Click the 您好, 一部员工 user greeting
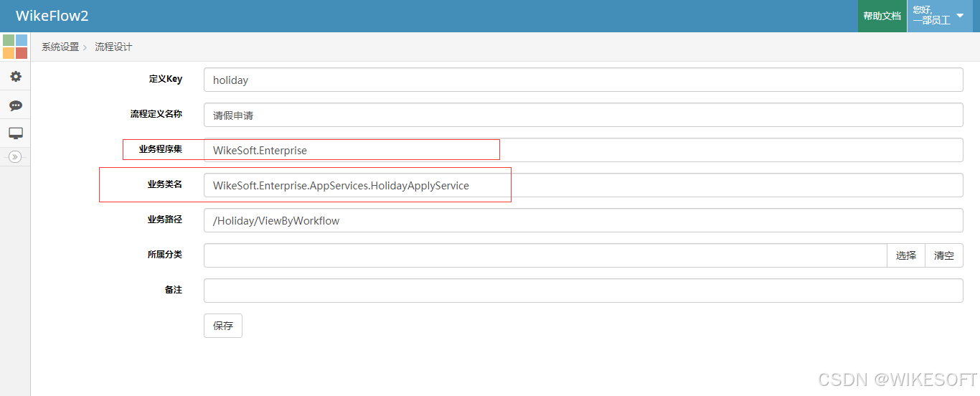This screenshot has width=980, height=396. [x=931, y=15]
